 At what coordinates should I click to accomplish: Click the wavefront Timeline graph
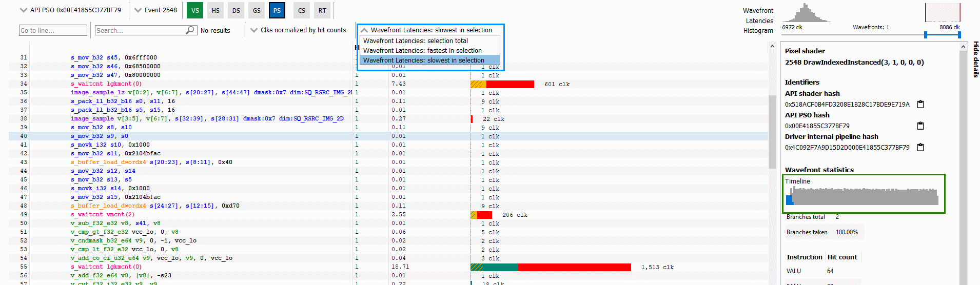point(864,196)
